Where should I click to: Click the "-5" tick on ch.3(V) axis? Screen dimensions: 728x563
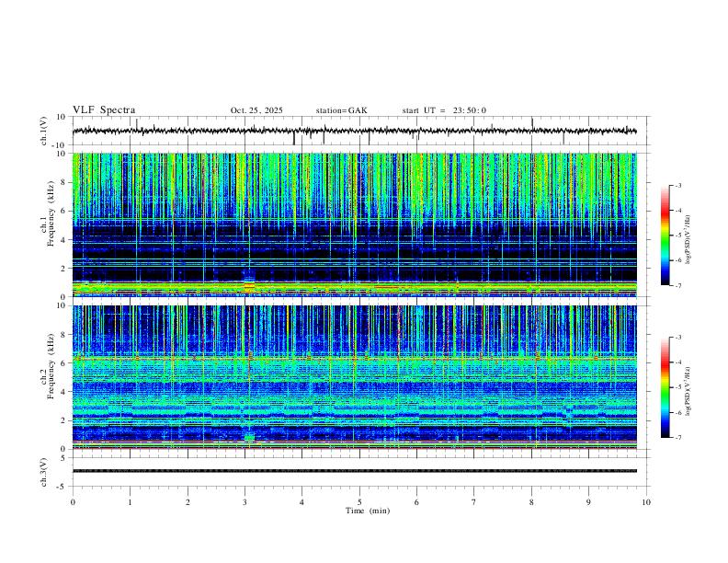63,487
